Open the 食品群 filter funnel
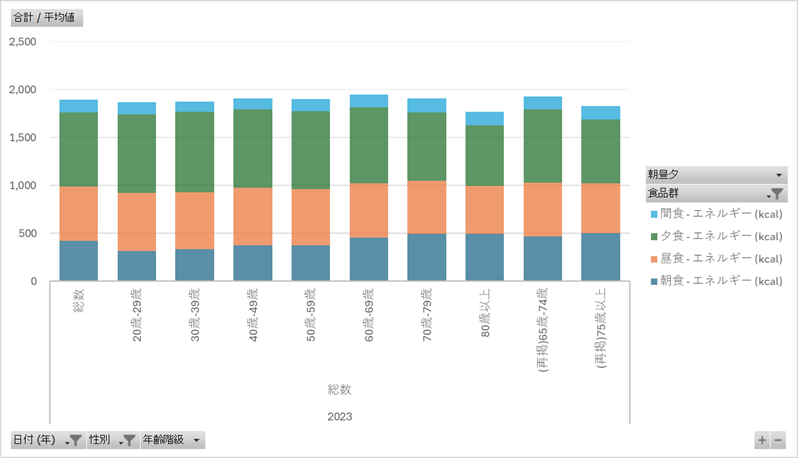 tap(776, 193)
